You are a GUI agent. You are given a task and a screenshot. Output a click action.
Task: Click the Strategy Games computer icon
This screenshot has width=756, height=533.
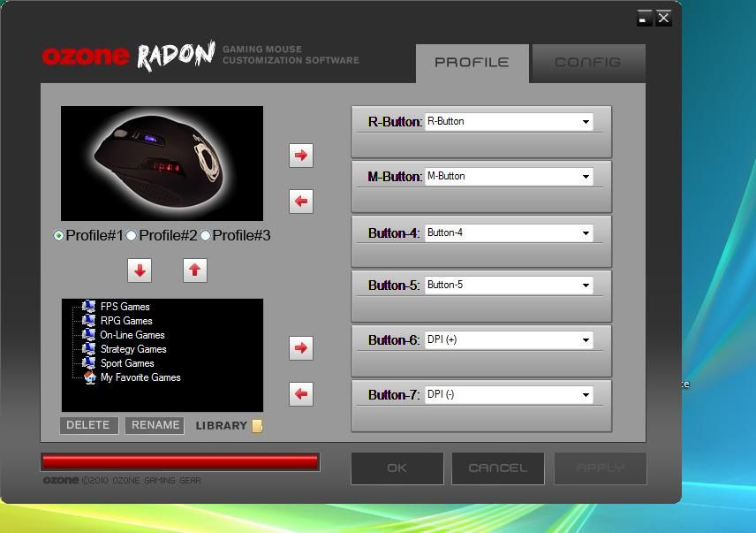88,349
